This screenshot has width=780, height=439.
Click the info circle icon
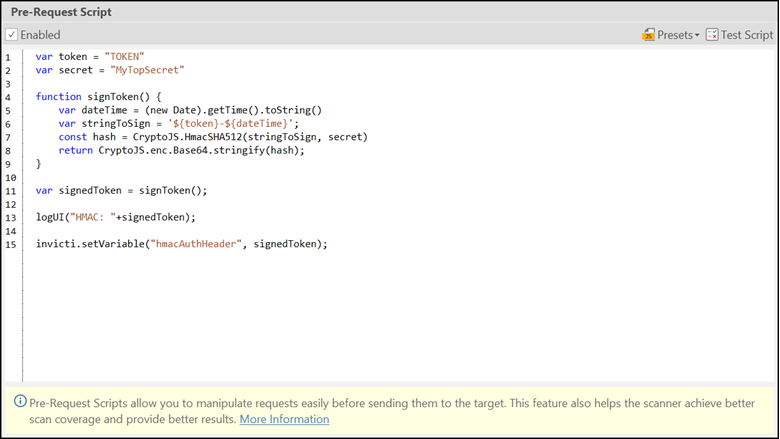20,401
